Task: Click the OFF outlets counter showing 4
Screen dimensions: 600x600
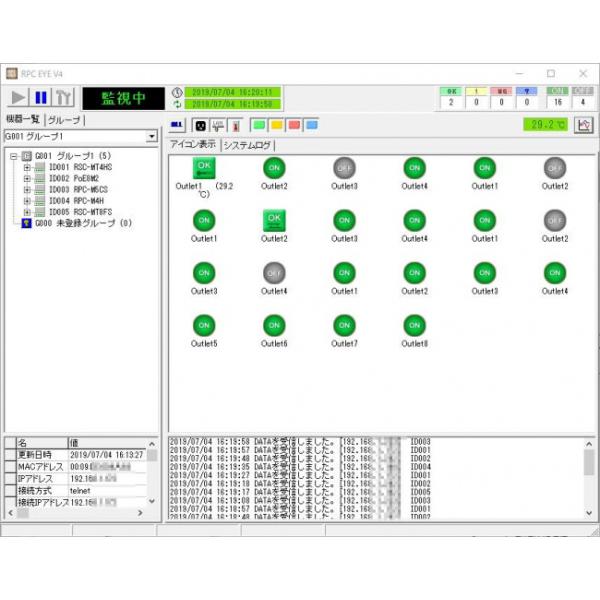Action: pos(583,98)
